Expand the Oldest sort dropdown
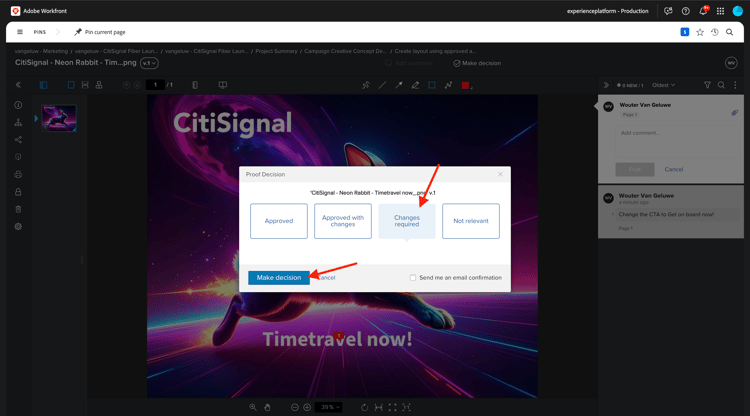The width and height of the screenshot is (750, 416). [x=663, y=85]
